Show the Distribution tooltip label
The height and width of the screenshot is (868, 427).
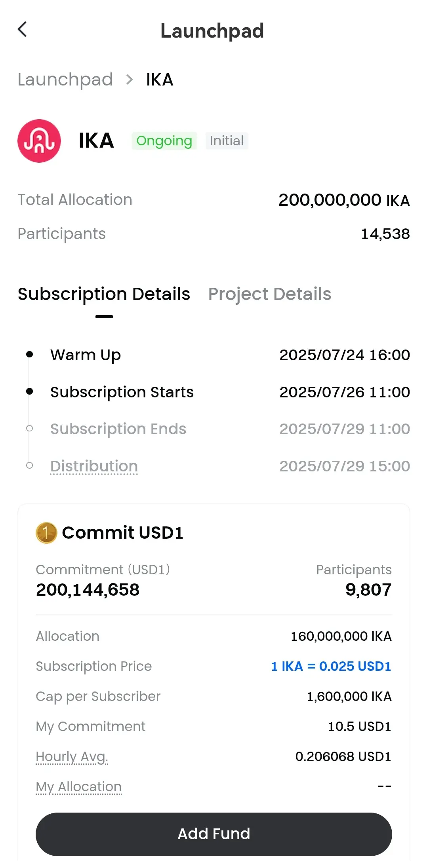click(x=94, y=466)
